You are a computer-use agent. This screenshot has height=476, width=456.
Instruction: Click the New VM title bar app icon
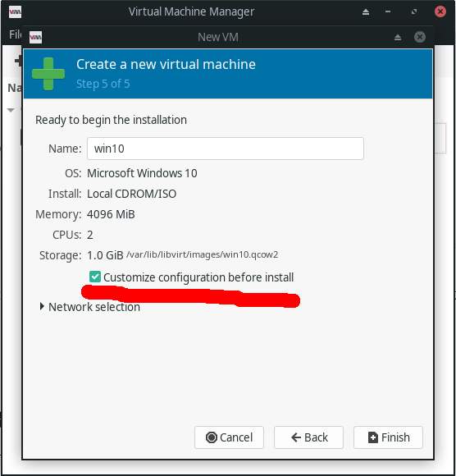36,37
